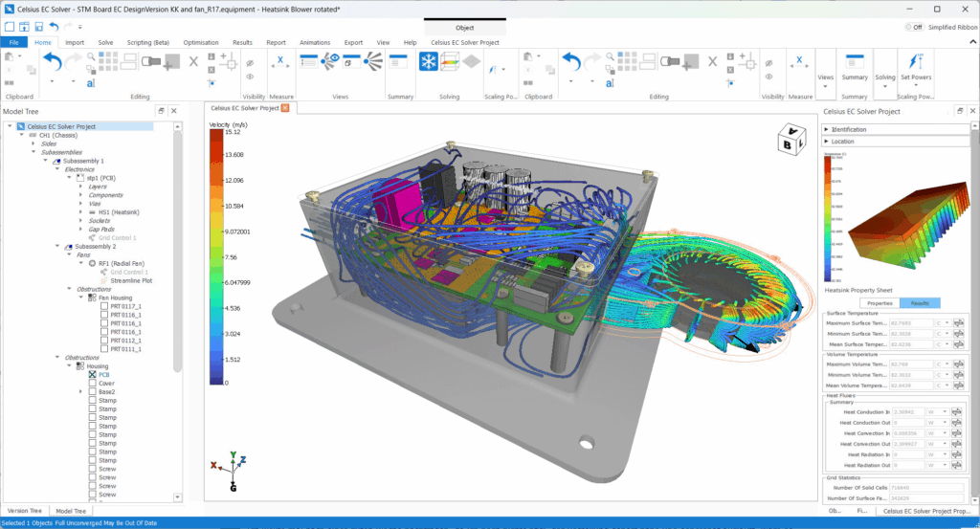The height and width of the screenshot is (529, 980).
Task: Open the Import ribbon tab
Action: (x=75, y=42)
